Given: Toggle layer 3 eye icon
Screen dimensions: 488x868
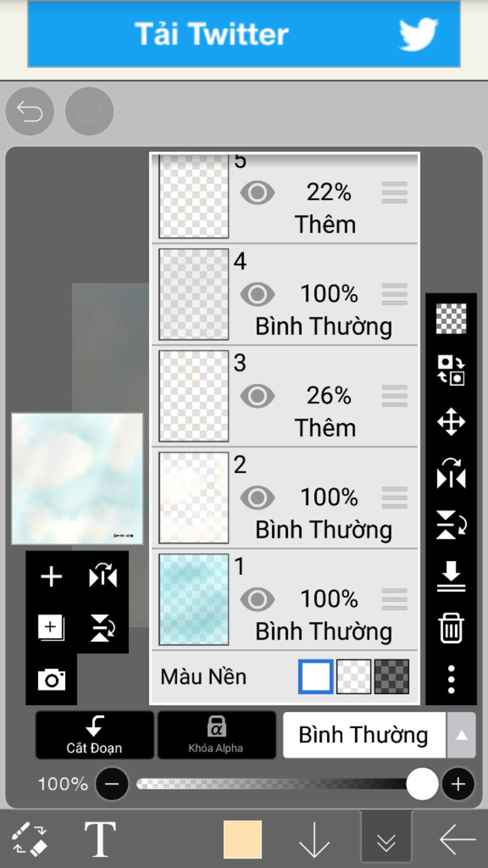Looking at the screenshot, I should 257,396.
